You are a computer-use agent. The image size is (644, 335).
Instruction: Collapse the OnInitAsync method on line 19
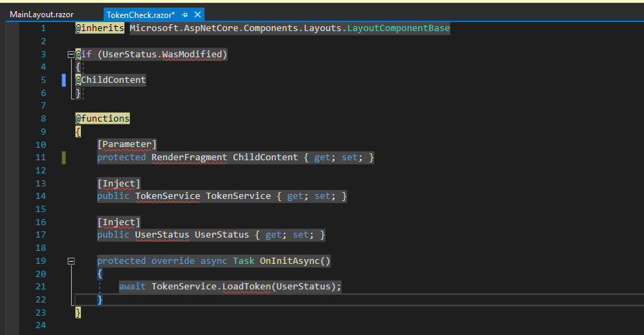click(70, 260)
